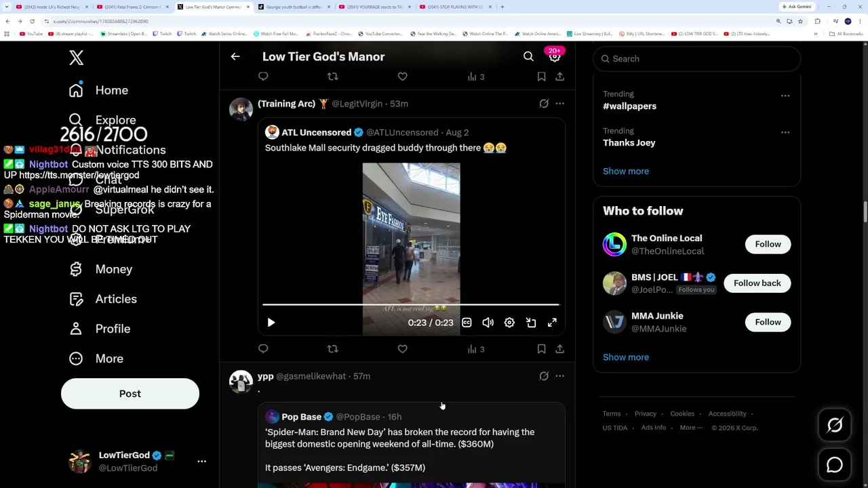Open the ATL Uncensored profile name

pos(316,132)
